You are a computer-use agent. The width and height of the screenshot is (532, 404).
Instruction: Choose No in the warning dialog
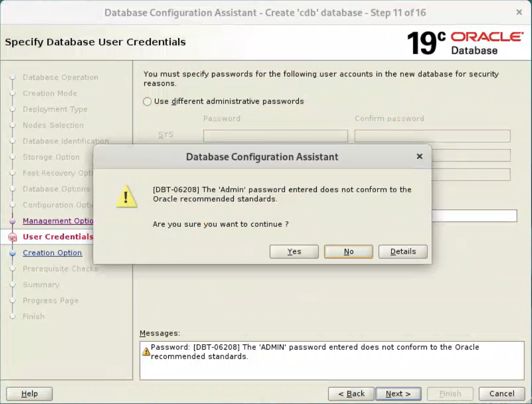pyautogui.click(x=349, y=251)
